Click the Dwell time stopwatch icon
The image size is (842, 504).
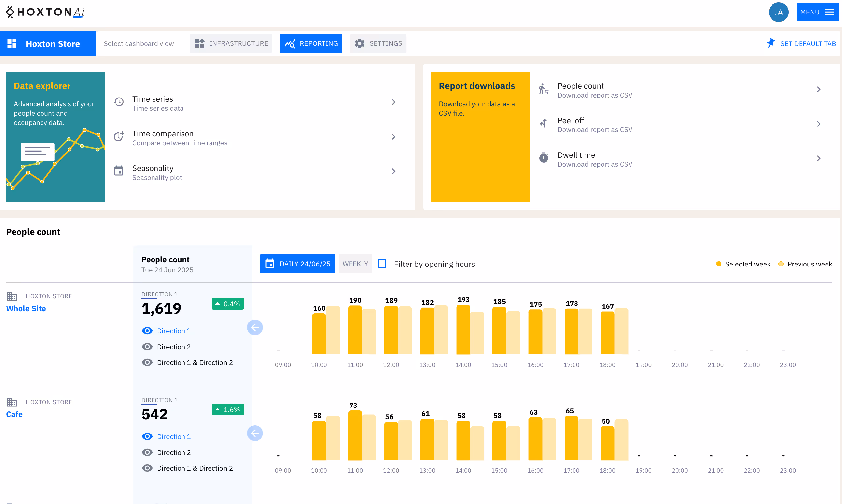coord(544,157)
